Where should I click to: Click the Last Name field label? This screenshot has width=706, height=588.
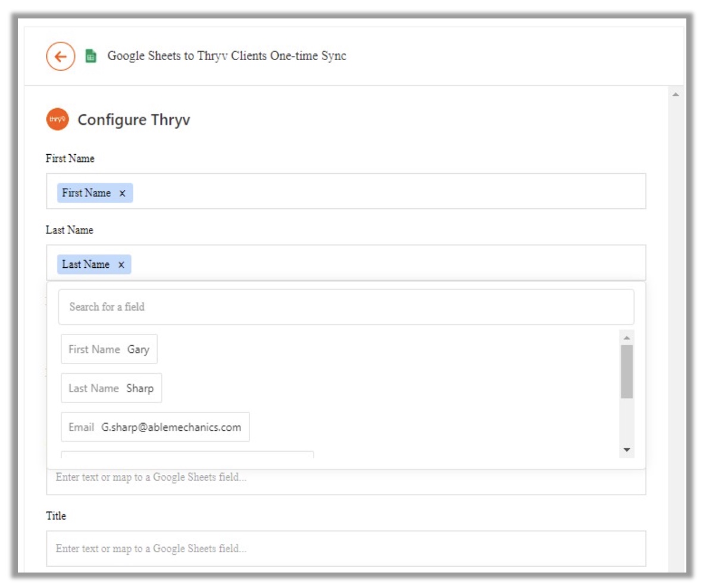click(x=69, y=230)
